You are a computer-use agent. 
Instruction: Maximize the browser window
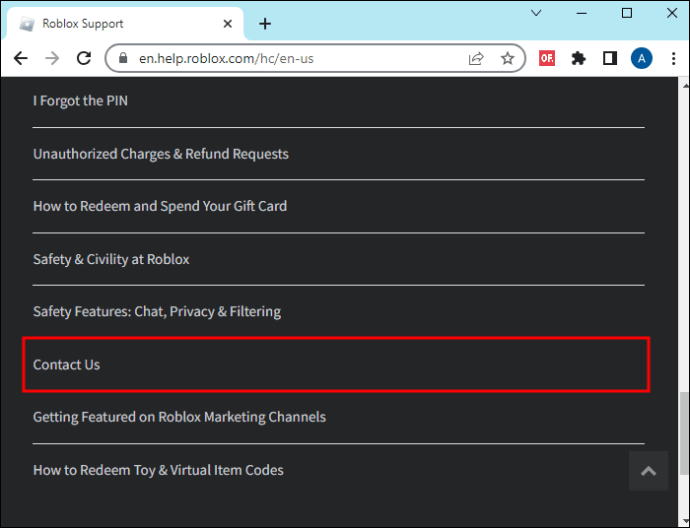tap(627, 13)
